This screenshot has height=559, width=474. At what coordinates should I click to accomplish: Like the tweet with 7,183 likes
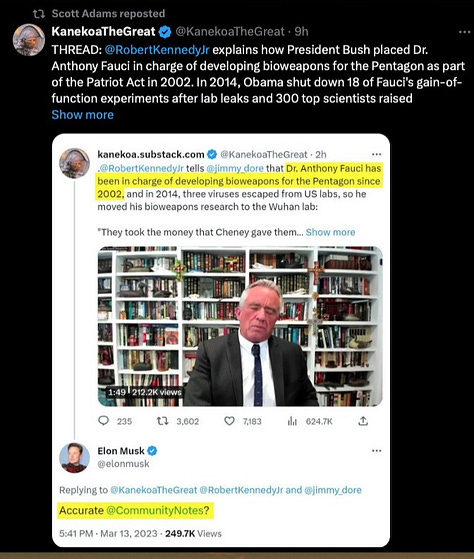coord(229,421)
